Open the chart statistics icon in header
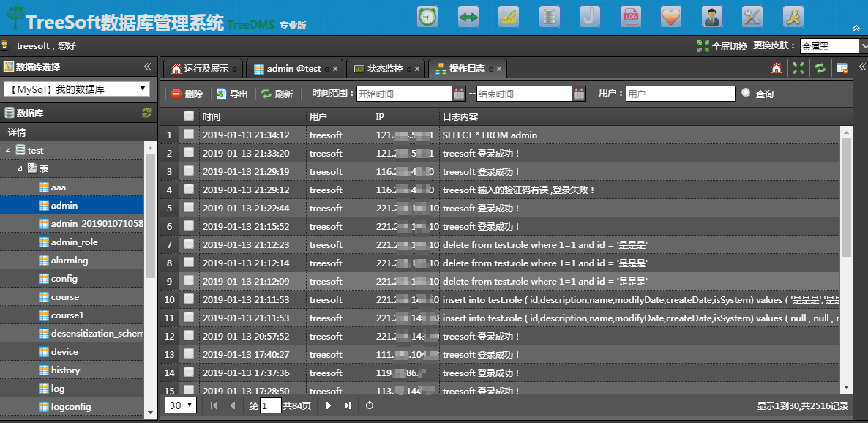 point(508,17)
